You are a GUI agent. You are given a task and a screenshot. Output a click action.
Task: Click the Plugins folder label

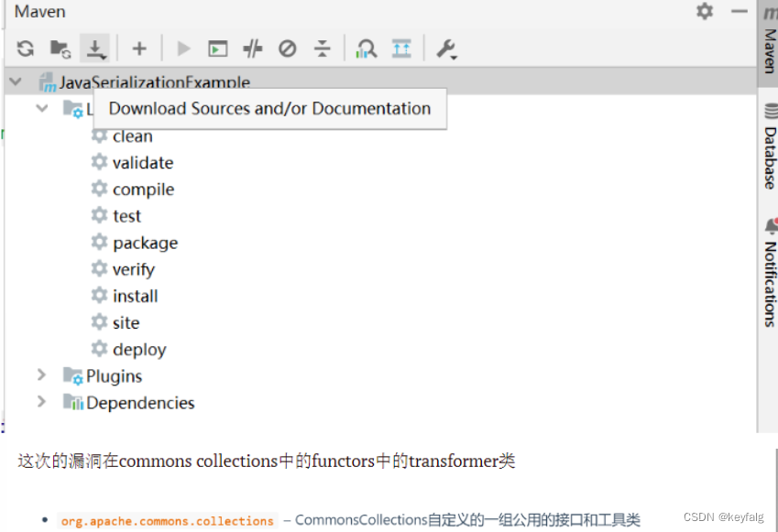(115, 376)
